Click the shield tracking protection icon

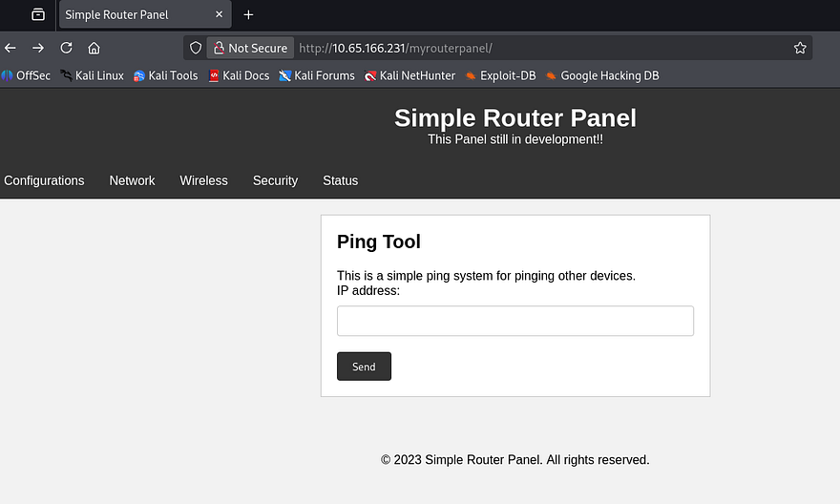point(196,48)
